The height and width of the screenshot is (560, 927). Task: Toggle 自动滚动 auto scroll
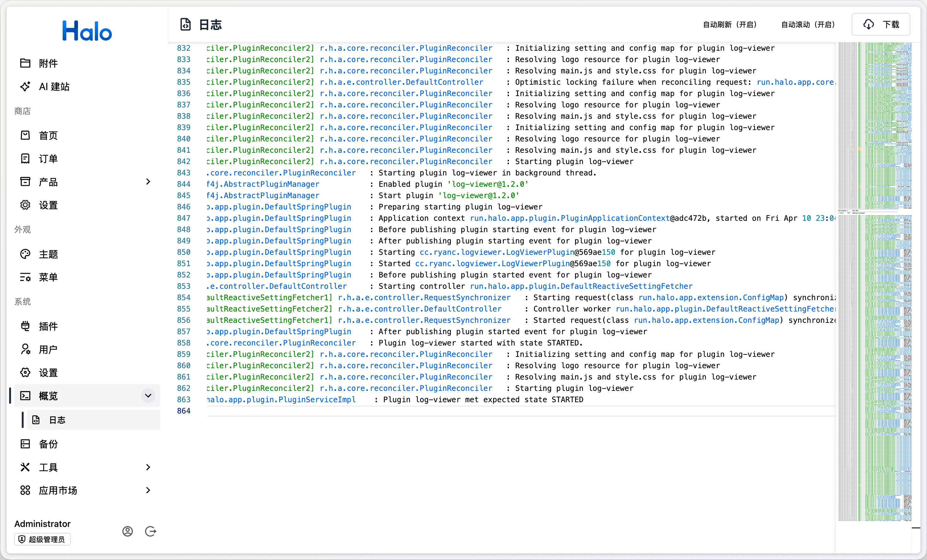(x=808, y=25)
